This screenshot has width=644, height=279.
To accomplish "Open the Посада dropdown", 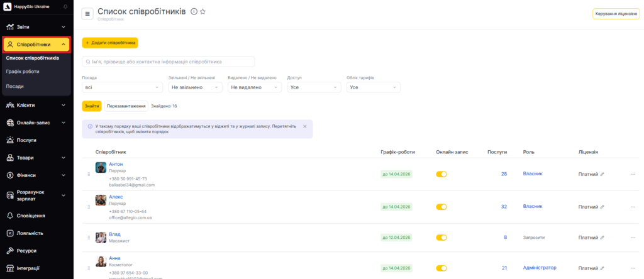I will click(122, 87).
